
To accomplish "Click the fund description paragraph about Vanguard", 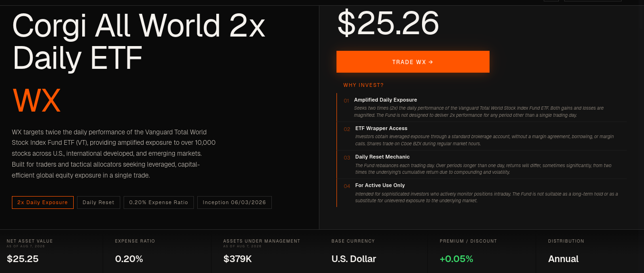I will pos(114,153).
